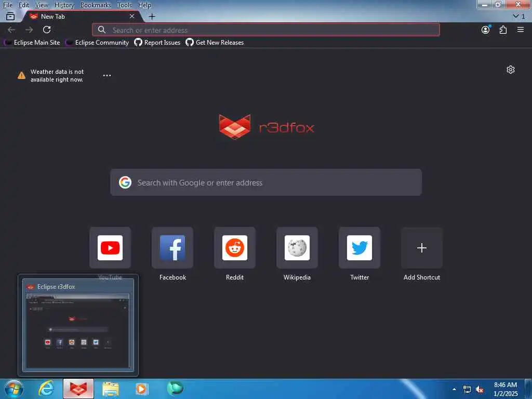Go back with the back arrow
The image size is (532, 399).
(11, 30)
